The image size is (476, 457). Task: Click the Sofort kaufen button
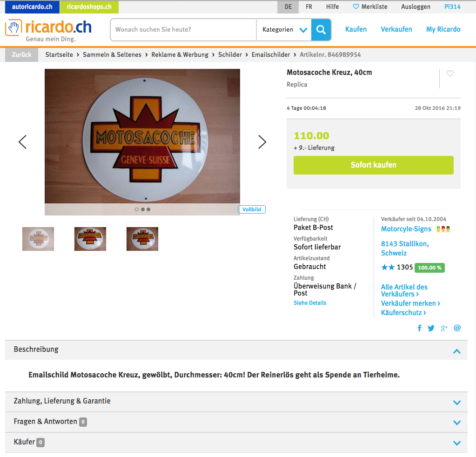coord(373,165)
